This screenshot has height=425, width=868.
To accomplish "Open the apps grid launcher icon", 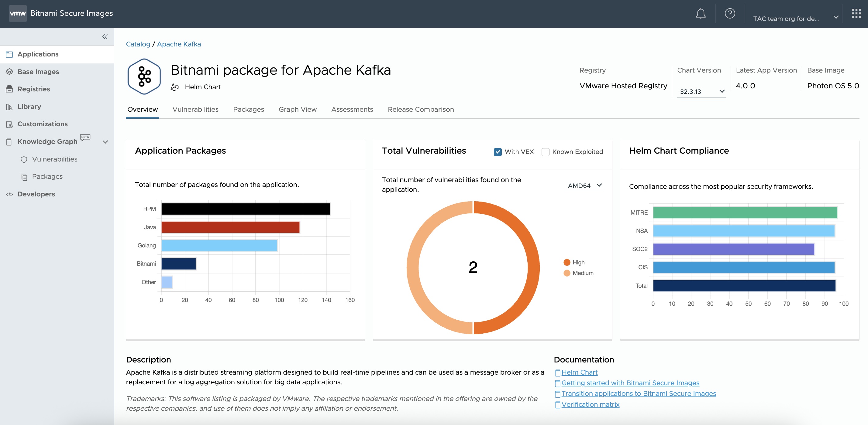I will point(856,13).
